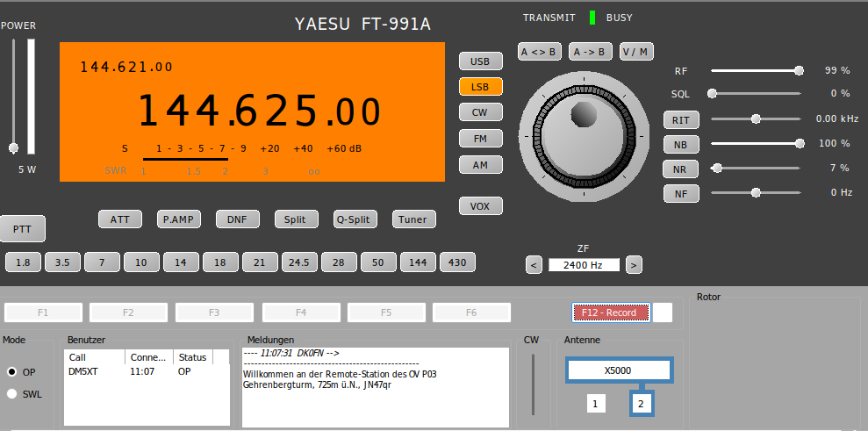Toggle P.AMP preamplifier
Viewport: 868px width, 431px height.
pos(178,219)
